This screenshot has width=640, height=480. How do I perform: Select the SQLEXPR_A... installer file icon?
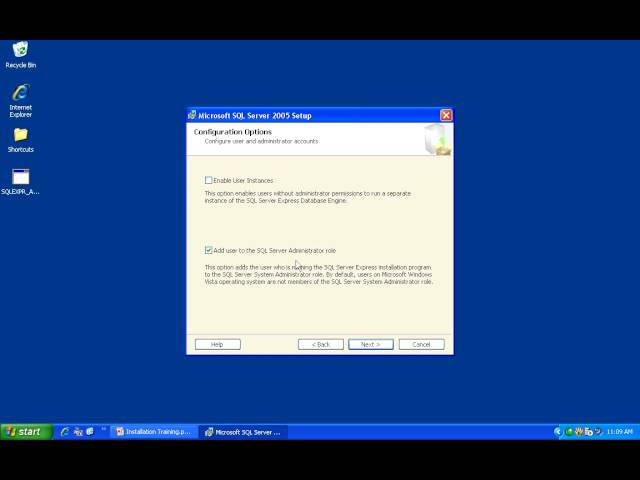click(x=20, y=182)
